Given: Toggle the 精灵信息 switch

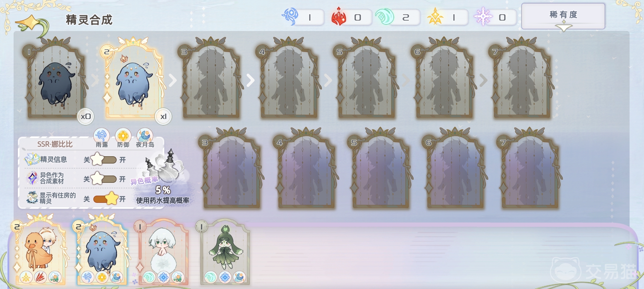Looking at the screenshot, I should click(x=104, y=160).
